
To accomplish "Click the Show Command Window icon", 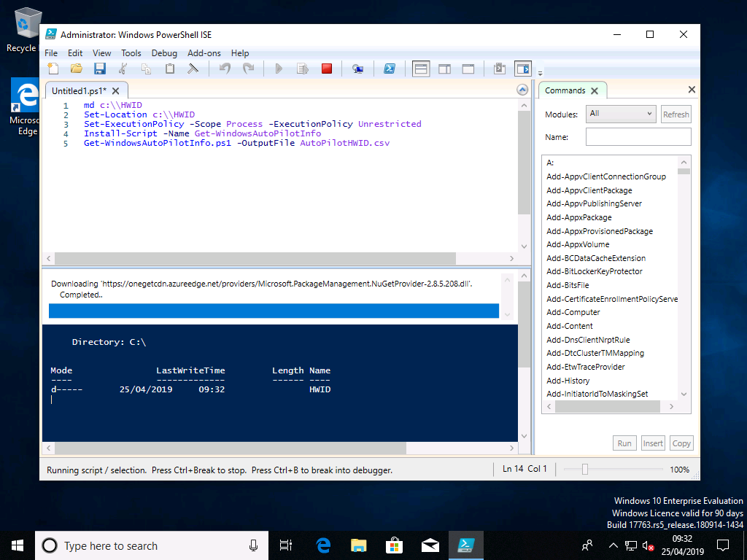I will click(x=499, y=69).
